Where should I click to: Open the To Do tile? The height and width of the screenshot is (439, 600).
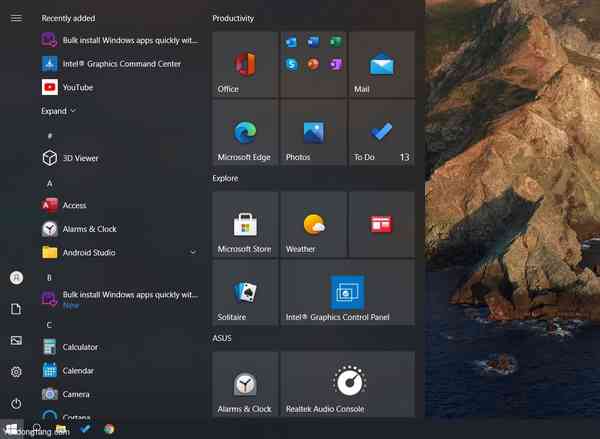tap(382, 132)
